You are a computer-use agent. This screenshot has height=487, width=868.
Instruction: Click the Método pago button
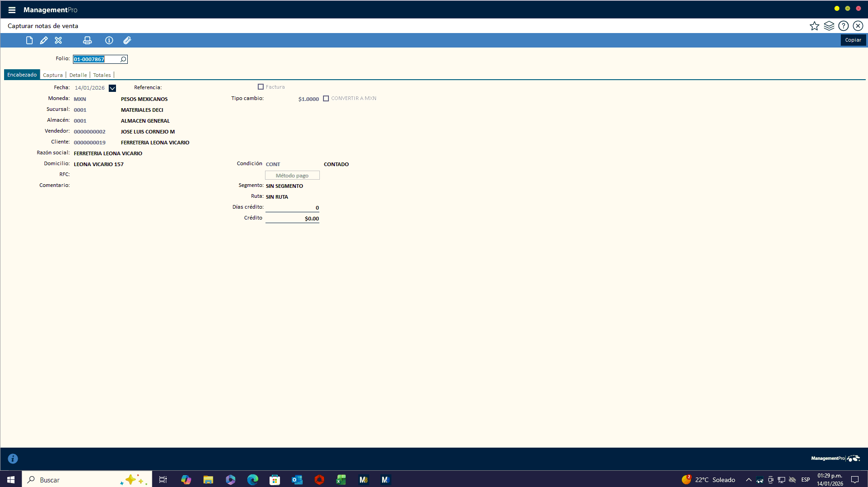[x=292, y=175]
